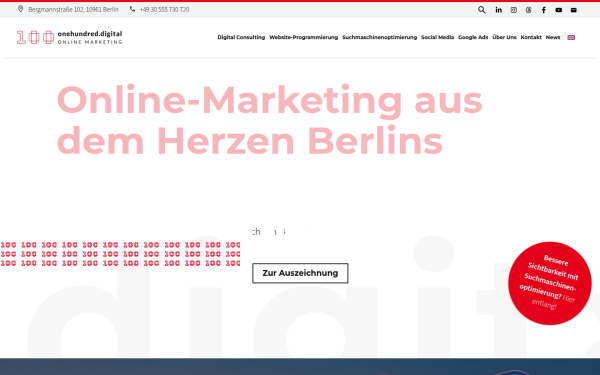Click the location pin icon
600x375 pixels.
pos(20,9)
